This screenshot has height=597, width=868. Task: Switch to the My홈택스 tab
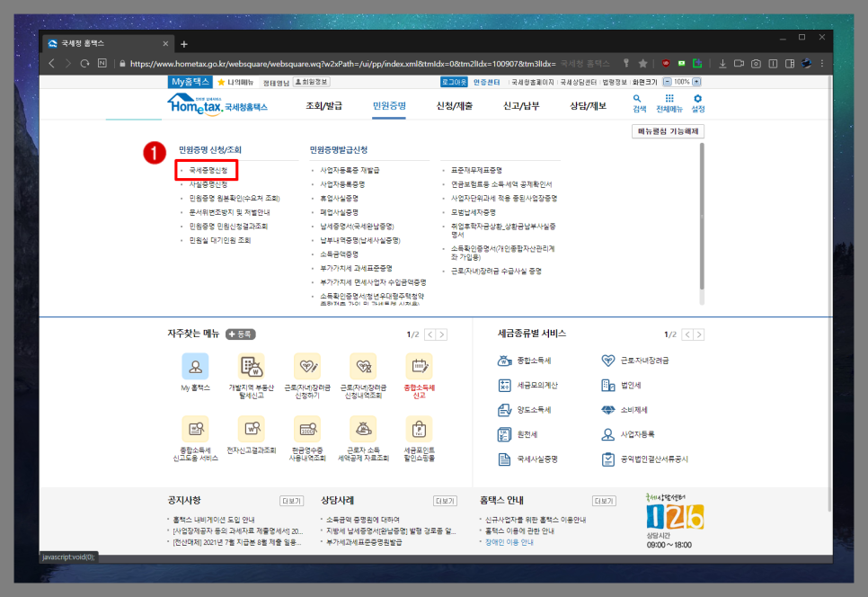point(190,82)
